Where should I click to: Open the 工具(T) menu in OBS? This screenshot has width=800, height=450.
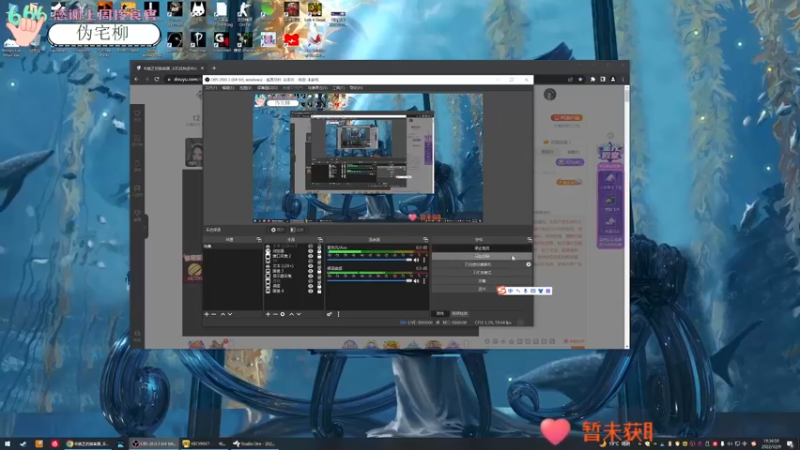point(338,88)
